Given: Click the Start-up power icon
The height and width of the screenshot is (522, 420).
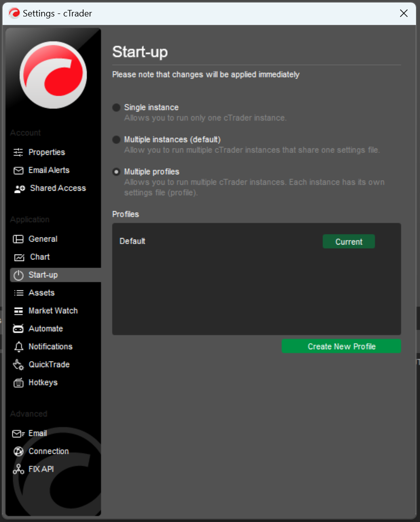Looking at the screenshot, I should point(18,275).
